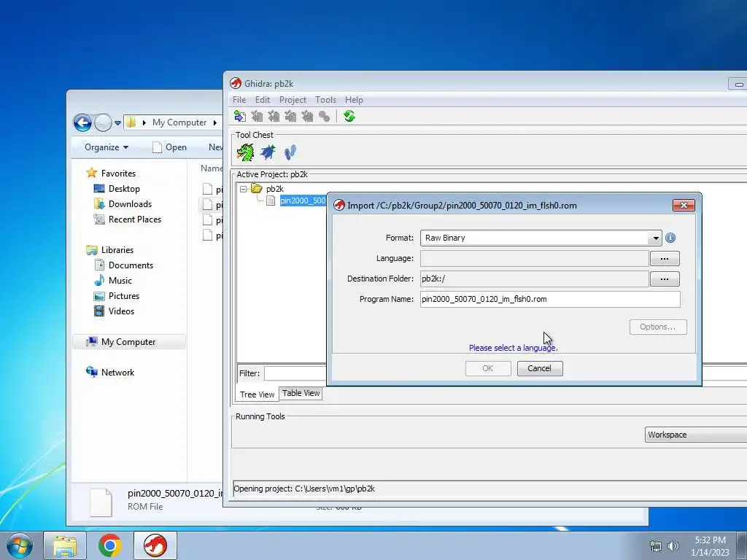Switch to the Tree View tab
Viewport: 747px width, 560px height.
point(258,394)
